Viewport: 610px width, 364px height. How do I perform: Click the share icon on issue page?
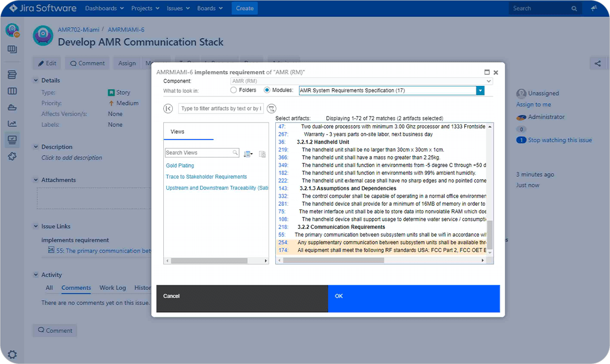597,63
